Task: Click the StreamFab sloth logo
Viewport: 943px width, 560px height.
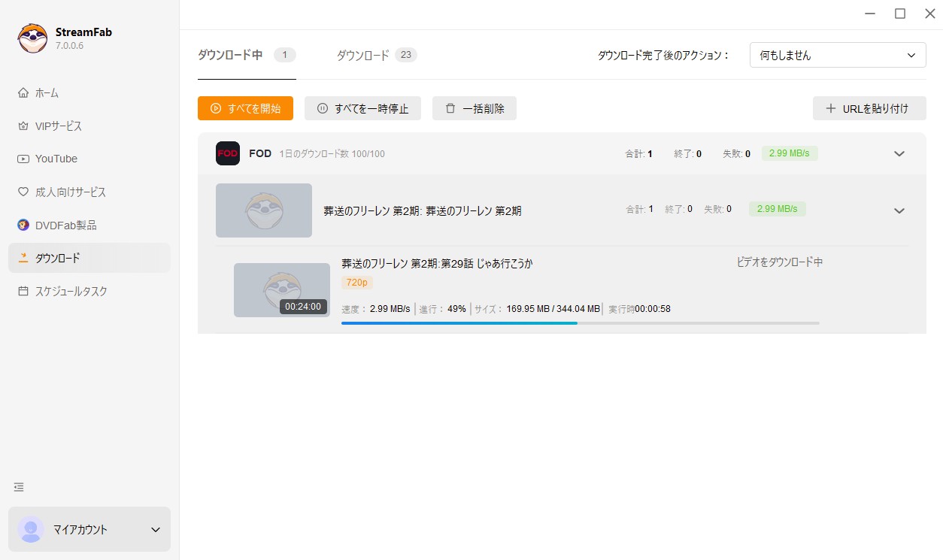Action: [31, 38]
